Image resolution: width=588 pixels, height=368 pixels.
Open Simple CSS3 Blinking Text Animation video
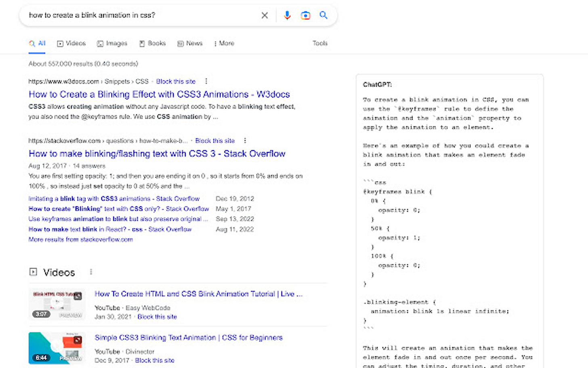pyautogui.click(x=189, y=338)
